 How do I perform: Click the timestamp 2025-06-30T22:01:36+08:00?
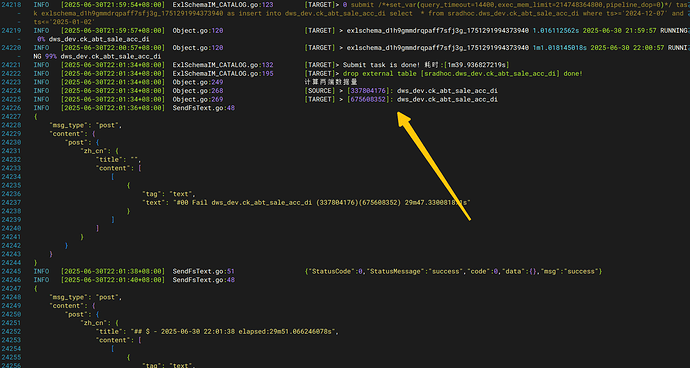(x=113, y=108)
